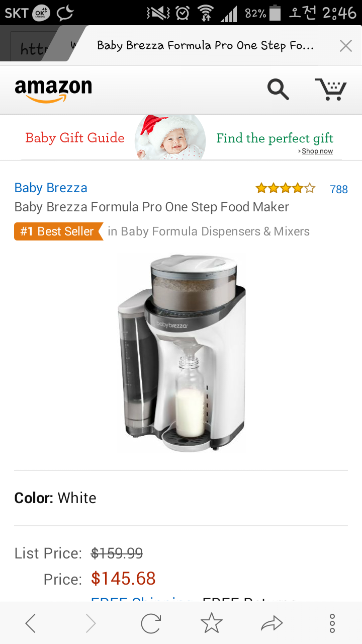
Task: Tap the Color: White option row
Action: [x=181, y=498]
